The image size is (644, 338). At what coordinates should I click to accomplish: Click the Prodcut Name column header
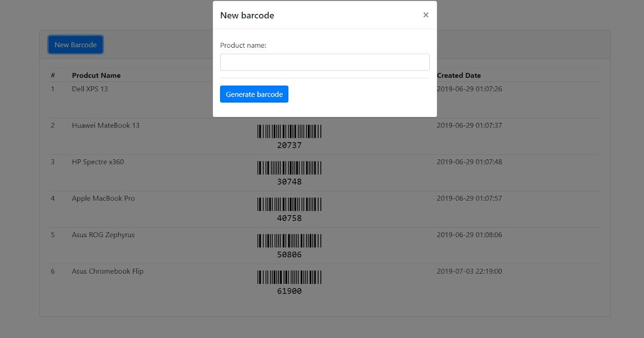pos(96,75)
